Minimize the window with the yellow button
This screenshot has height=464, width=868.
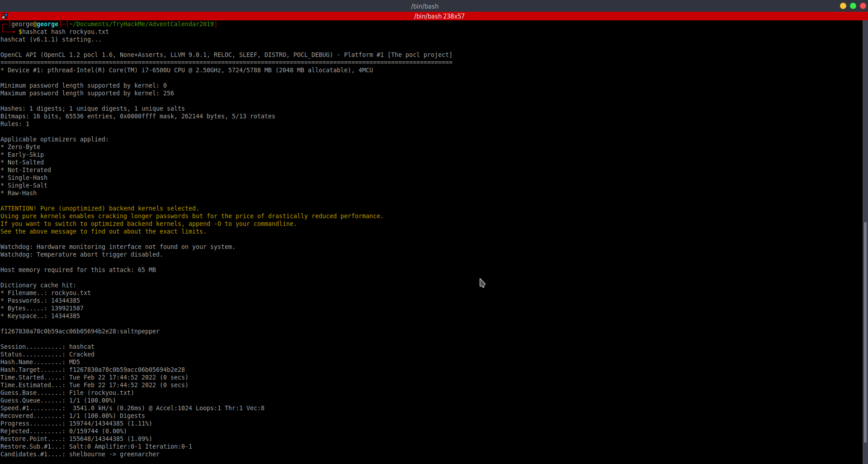tap(843, 6)
